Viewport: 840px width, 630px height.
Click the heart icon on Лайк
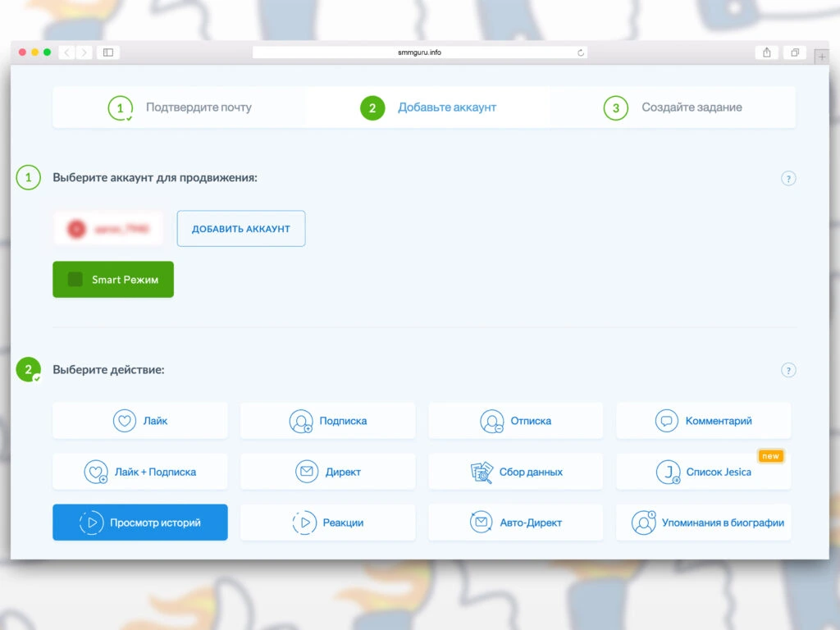pyautogui.click(x=125, y=421)
